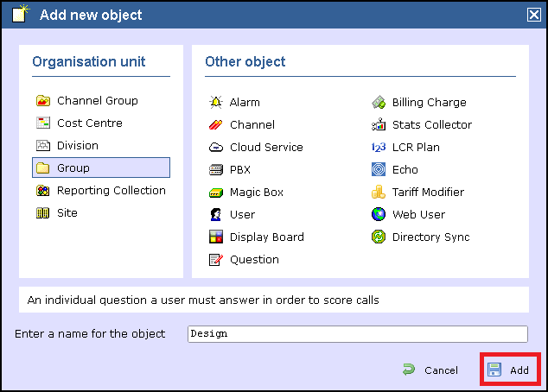Click the Division chart icon
The height and width of the screenshot is (392, 548).
click(x=43, y=145)
